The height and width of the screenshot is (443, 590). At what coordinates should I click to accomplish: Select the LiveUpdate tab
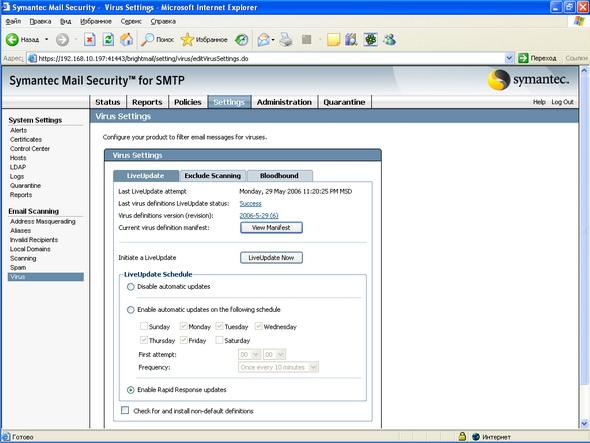(146, 176)
